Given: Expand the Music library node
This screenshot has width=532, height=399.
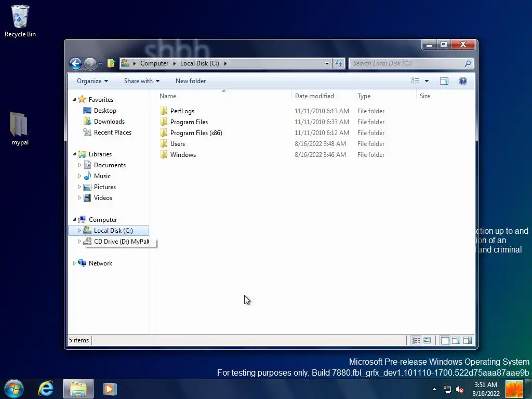Looking at the screenshot, I should pyautogui.click(x=79, y=176).
